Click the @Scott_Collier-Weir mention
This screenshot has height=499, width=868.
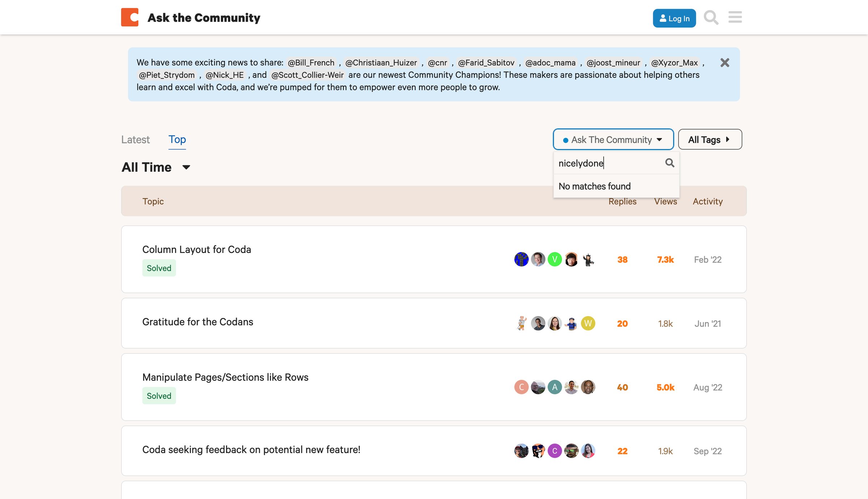(307, 75)
